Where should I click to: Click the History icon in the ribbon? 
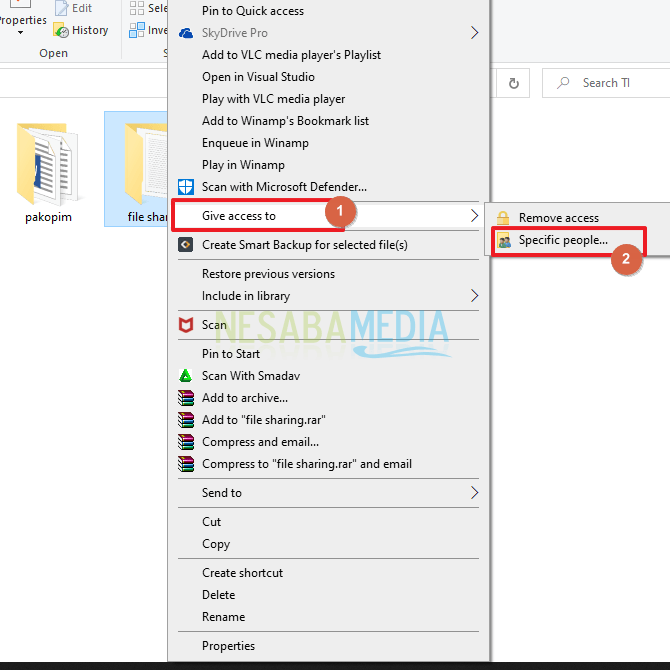[61, 30]
